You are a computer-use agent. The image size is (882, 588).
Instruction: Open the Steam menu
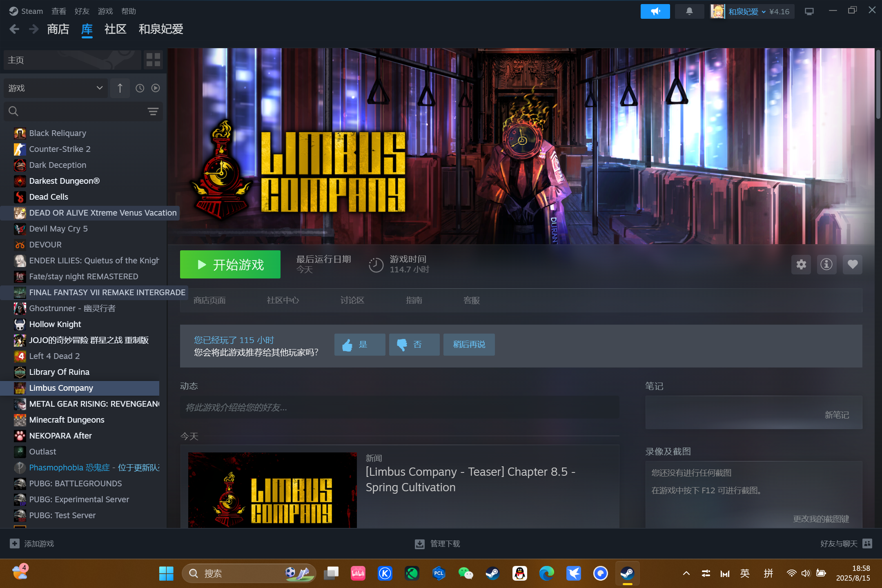26,11
